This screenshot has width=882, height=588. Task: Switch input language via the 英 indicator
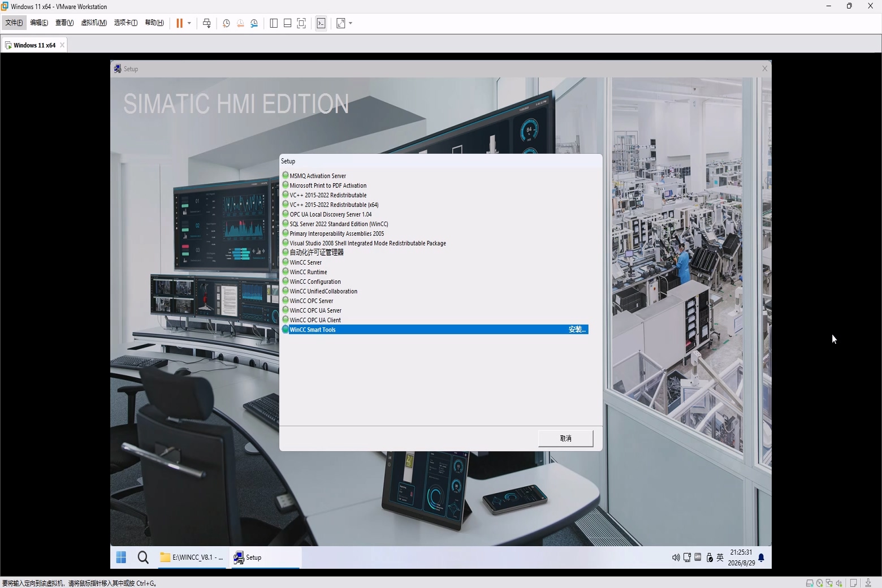point(720,557)
